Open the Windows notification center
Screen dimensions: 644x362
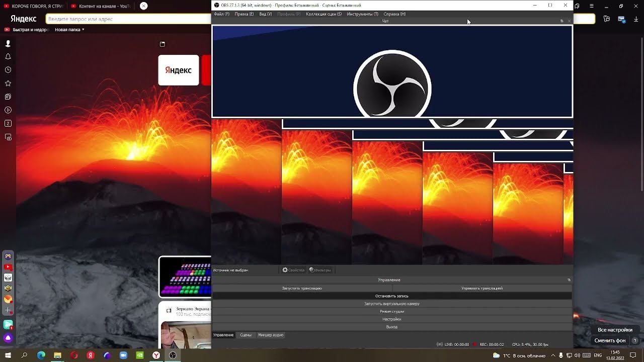pos(633,355)
